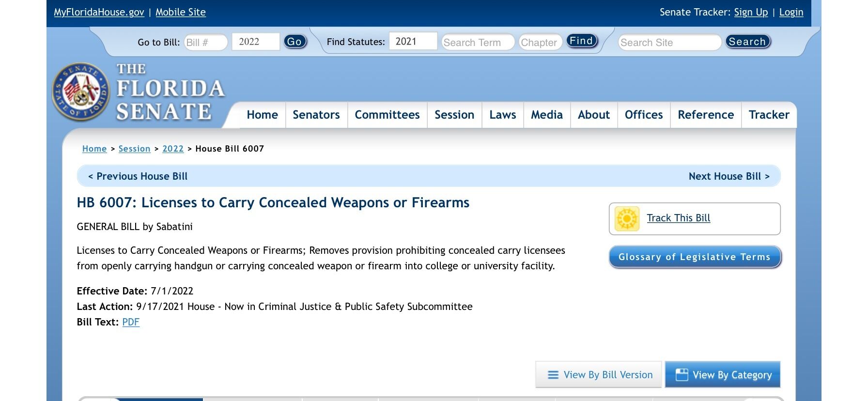Screen dimensions: 868x401
Task: Click the Last Action 9/17/2021 text
Action: point(275,307)
